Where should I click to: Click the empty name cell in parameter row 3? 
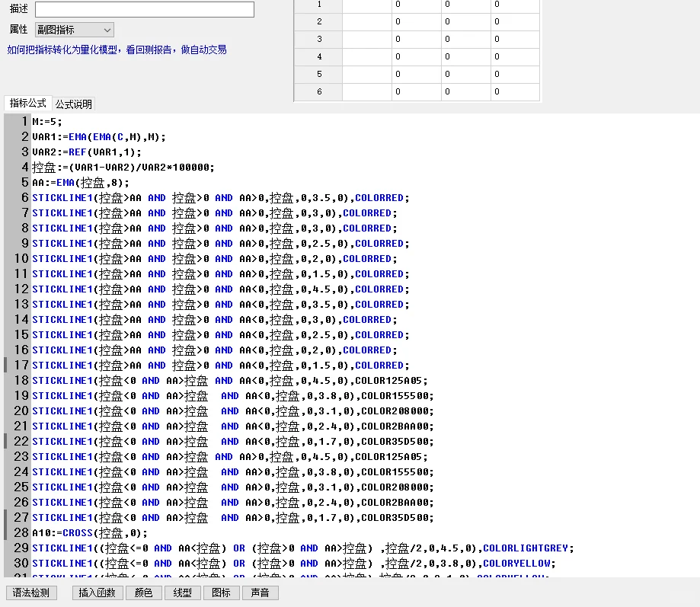(367, 39)
